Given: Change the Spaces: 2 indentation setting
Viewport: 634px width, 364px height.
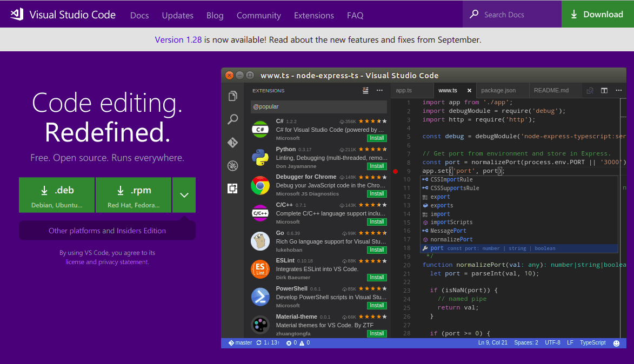Looking at the screenshot, I should [x=526, y=342].
